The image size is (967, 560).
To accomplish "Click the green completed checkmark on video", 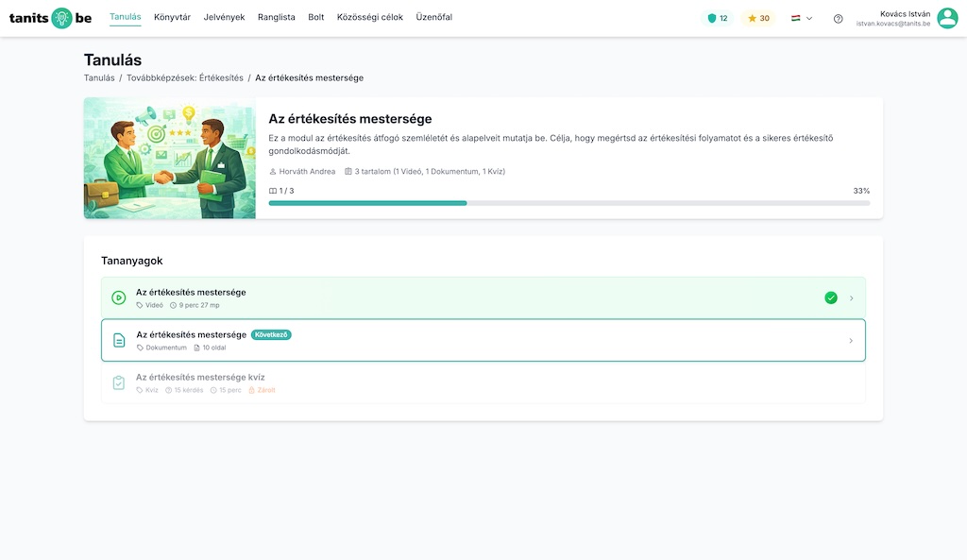I will click(x=831, y=297).
